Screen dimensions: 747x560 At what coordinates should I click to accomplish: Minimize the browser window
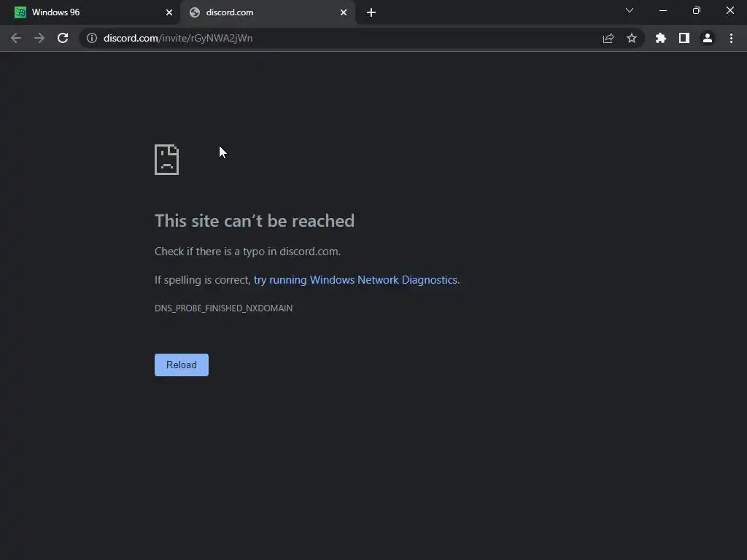662,10
